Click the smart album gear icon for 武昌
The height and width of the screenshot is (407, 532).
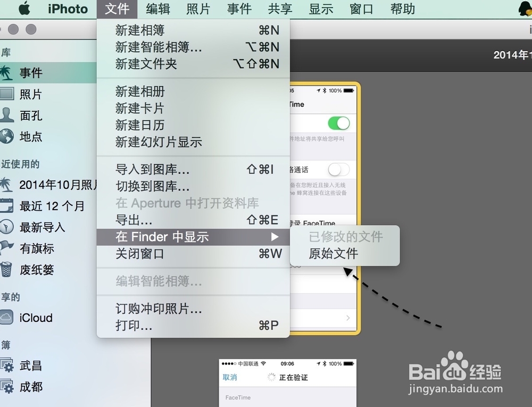pos(7,366)
